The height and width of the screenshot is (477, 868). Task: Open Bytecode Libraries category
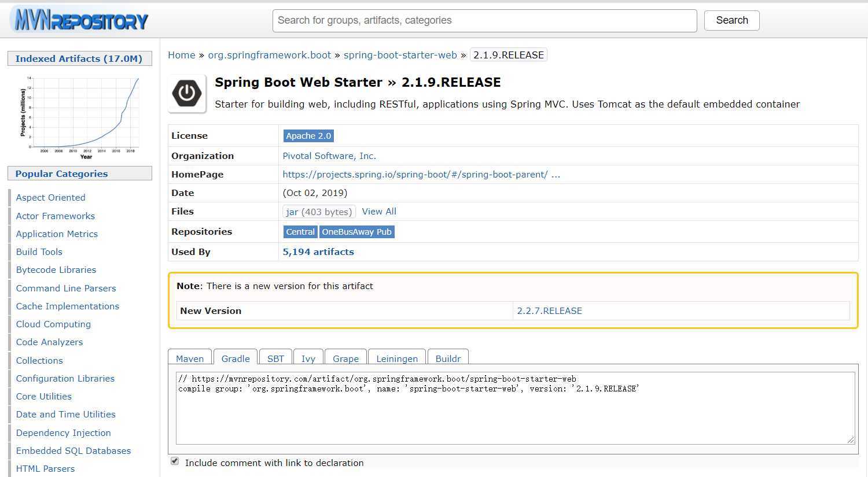(56, 270)
